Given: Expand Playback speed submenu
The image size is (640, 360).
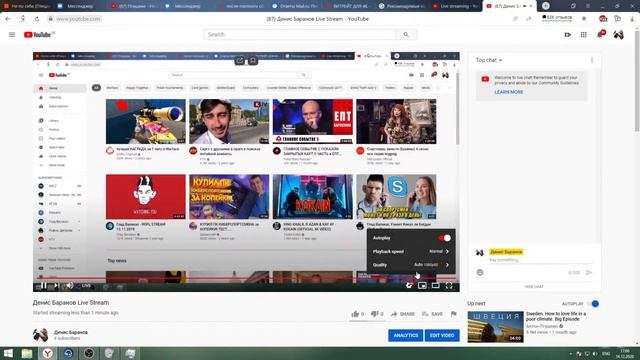Looking at the screenshot, I should pyautogui.click(x=411, y=251).
